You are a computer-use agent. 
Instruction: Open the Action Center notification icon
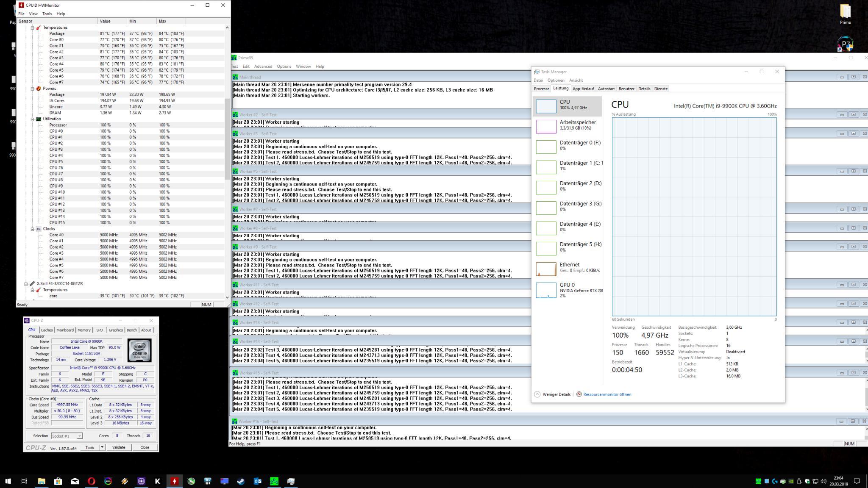(857, 481)
